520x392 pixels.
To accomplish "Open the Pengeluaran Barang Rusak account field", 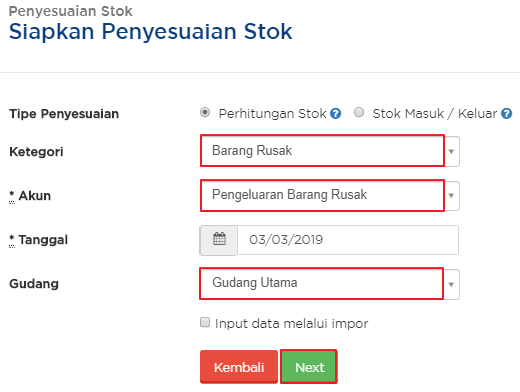I will [x=322, y=195].
